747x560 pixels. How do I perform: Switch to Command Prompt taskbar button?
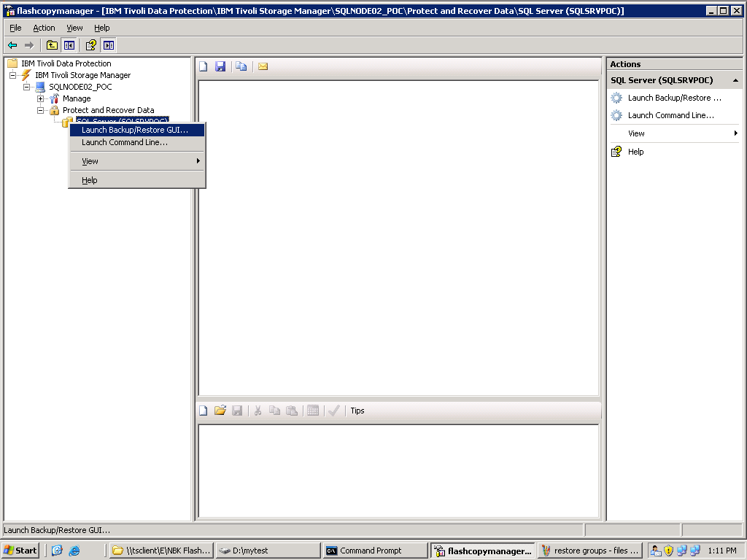pyautogui.click(x=375, y=551)
